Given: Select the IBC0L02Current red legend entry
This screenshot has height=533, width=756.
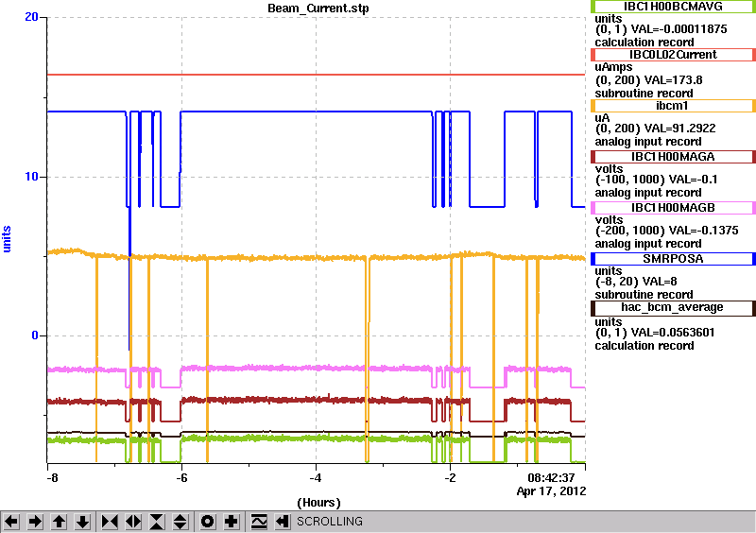Looking at the screenshot, I should (x=673, y=55).
